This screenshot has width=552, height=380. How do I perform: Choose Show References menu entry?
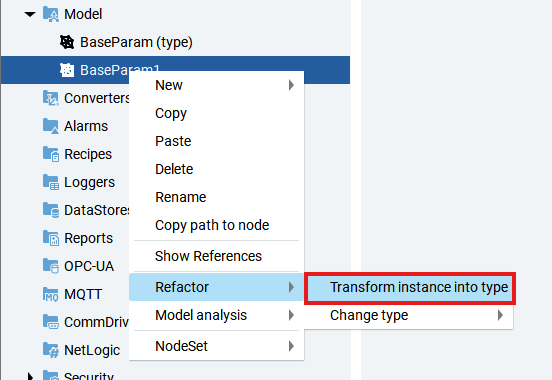point(216,256)
